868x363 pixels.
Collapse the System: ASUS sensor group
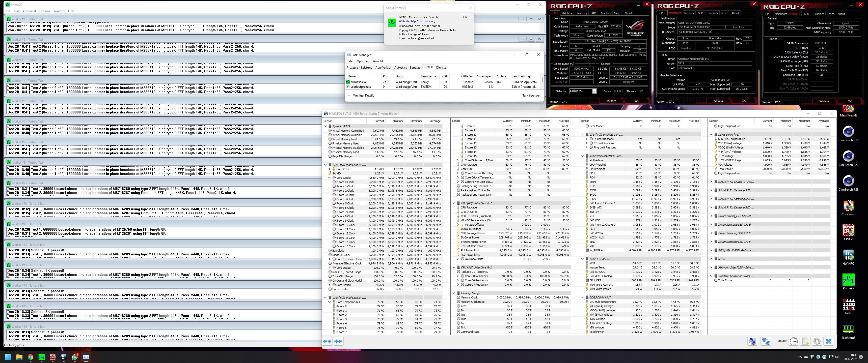325,126
